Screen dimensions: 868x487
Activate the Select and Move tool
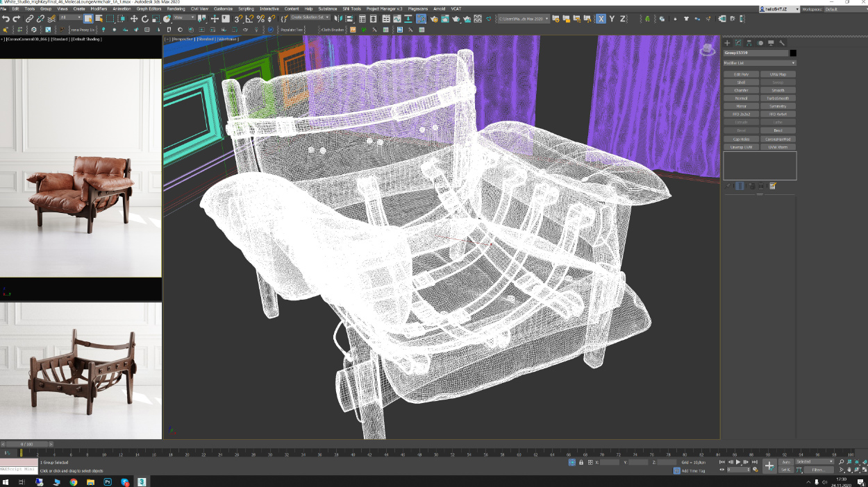tap(134, 19)
